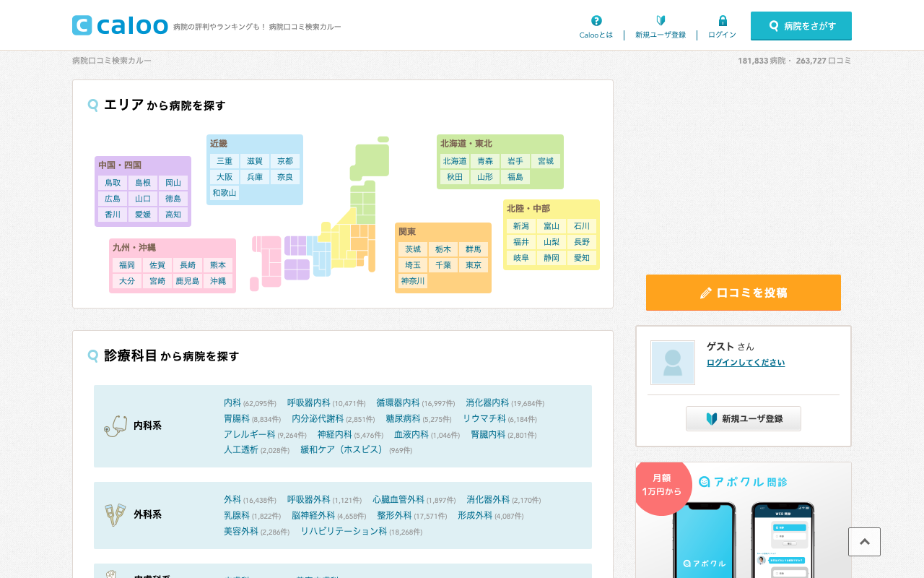The image size is (924, 578).
Task: Open the 乳腺科 department link
Action: coord(237,515)
